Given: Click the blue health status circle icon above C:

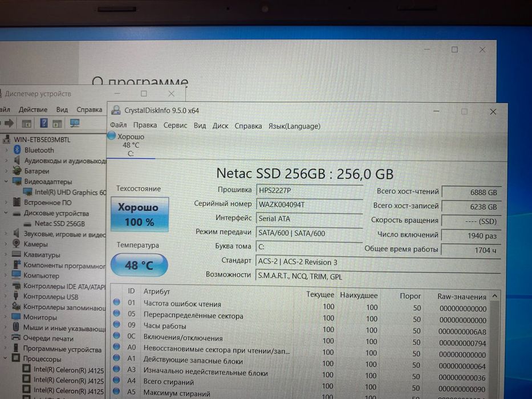Looking at the screenshot, I should click(x=112, y=136).
